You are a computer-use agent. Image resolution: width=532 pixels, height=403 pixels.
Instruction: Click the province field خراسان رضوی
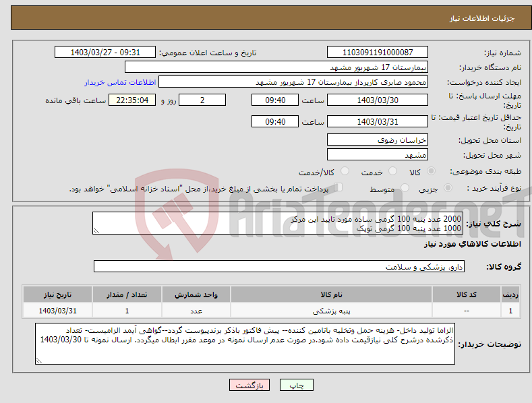click(378, 139)
